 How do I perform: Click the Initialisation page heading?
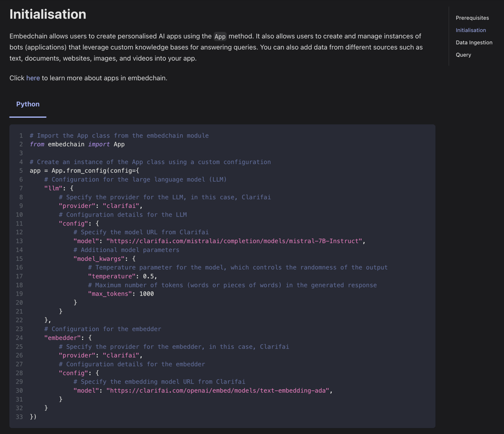[x=48, y=14]
